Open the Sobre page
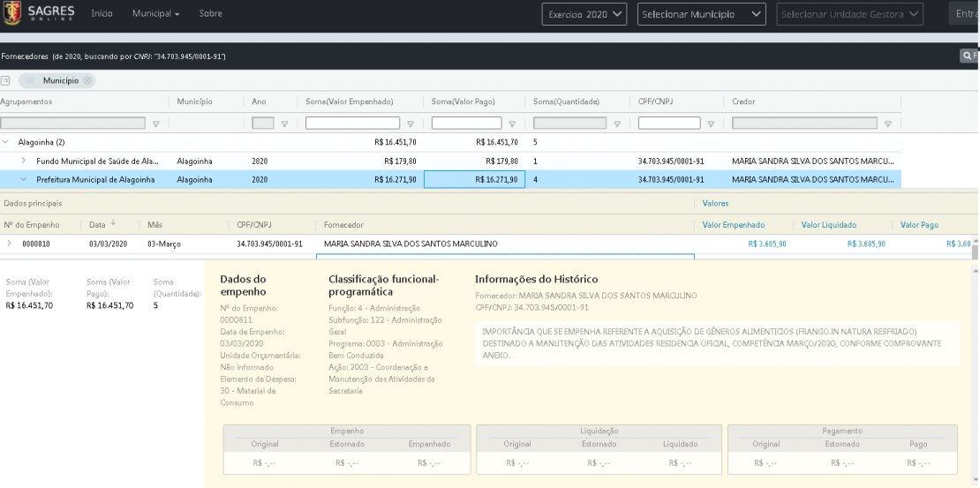Screen dimensions: 980x488 pos(210,14)
